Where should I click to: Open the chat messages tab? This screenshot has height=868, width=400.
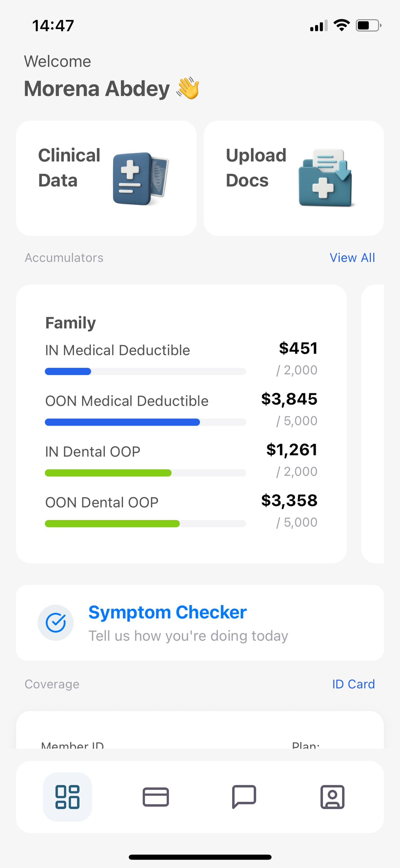click(244, 797)
